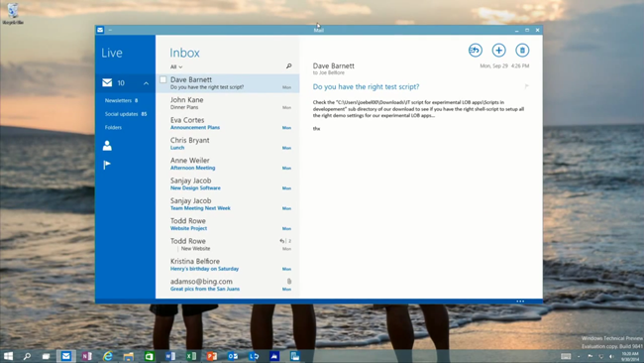Click the volume speaker icon in the tray
644x363 pixels.
[611, 356]
